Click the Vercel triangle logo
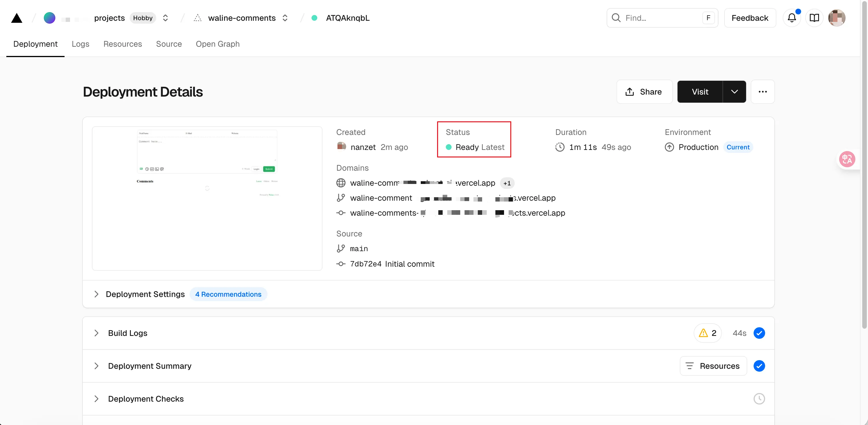868x425 pixels. click(x=16, y=18)
